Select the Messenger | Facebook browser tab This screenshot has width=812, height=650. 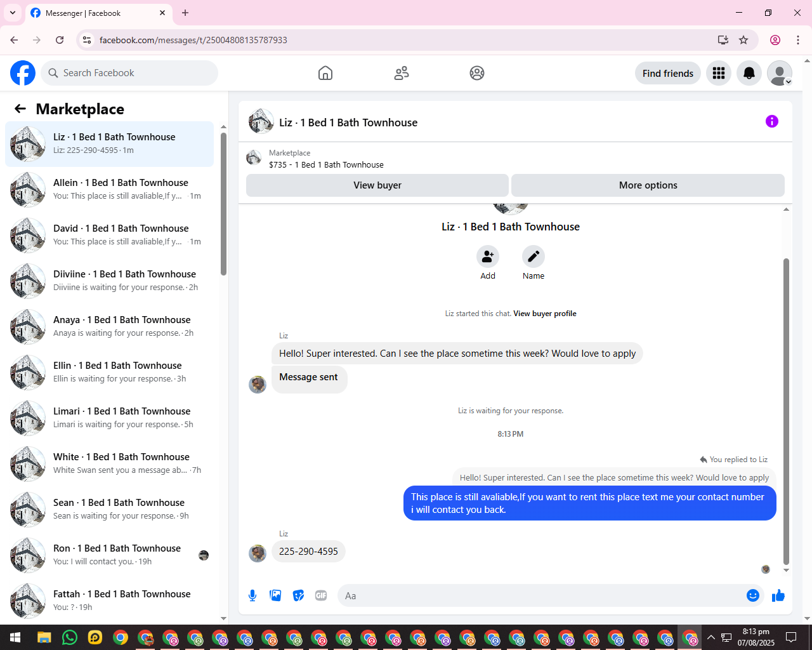pos(98,13)
